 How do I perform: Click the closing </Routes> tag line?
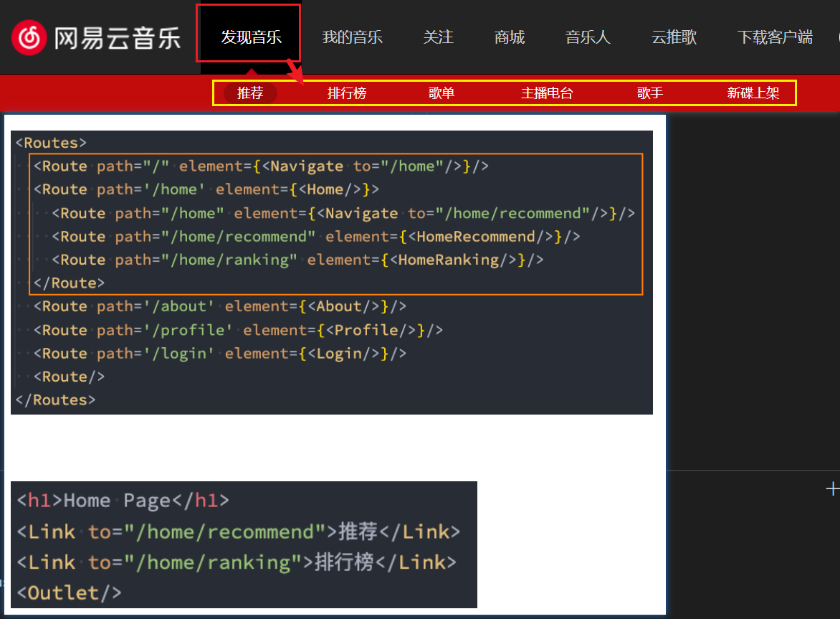(56, 400)
